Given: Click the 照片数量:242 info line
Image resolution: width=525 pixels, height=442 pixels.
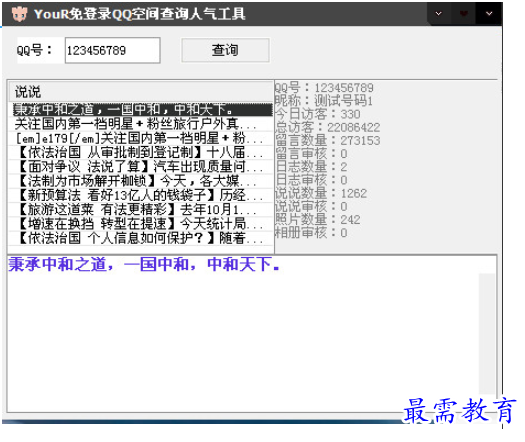Looking at the screenshot, I should (317, 220).
